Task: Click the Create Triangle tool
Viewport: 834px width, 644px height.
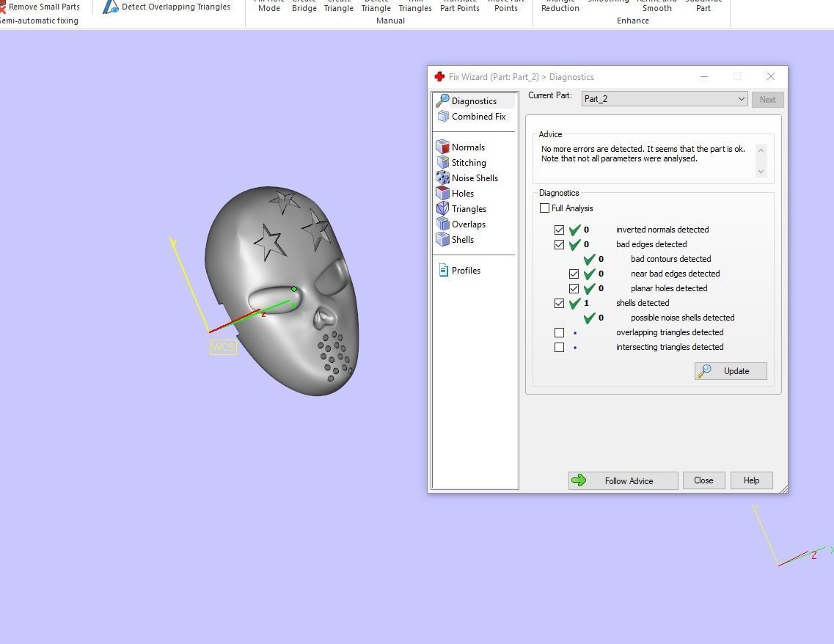Action: click(x=338, y=5)
